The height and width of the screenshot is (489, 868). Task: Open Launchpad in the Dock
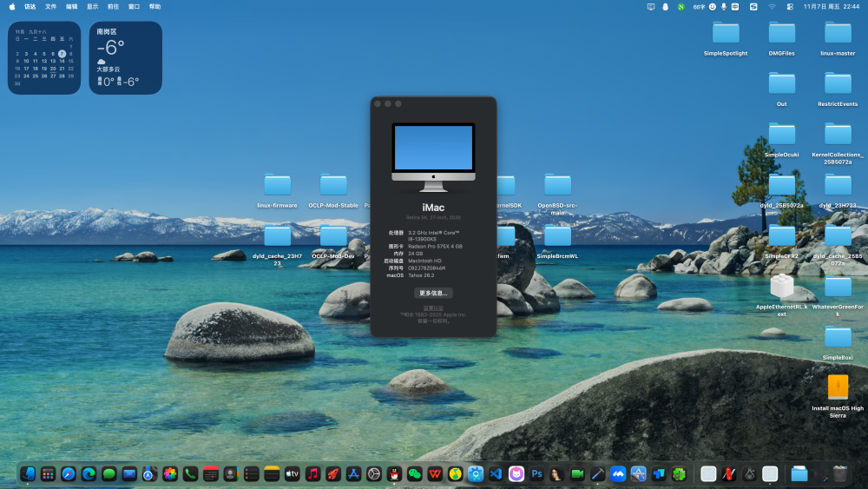[x=48, y=474]
